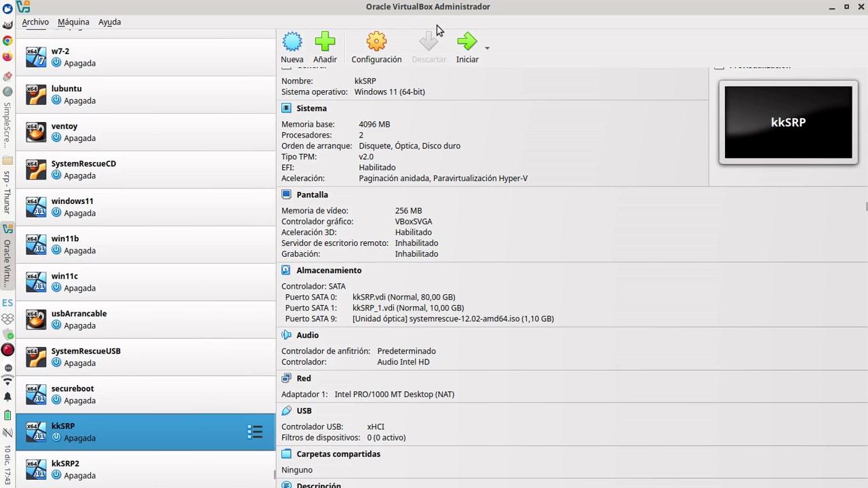Click the 4096 MB base memory value
868x488 pixels.
coord(374,125)
